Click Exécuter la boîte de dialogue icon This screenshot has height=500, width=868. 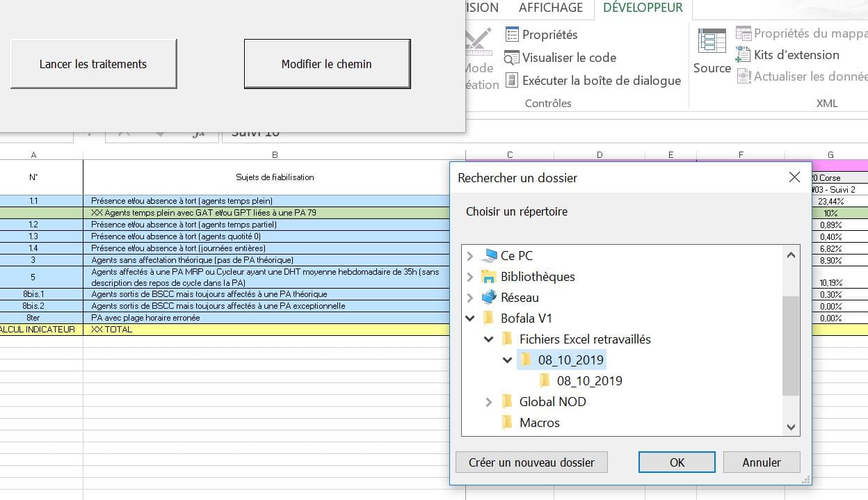pyautogui.click(x=512, y=81)
